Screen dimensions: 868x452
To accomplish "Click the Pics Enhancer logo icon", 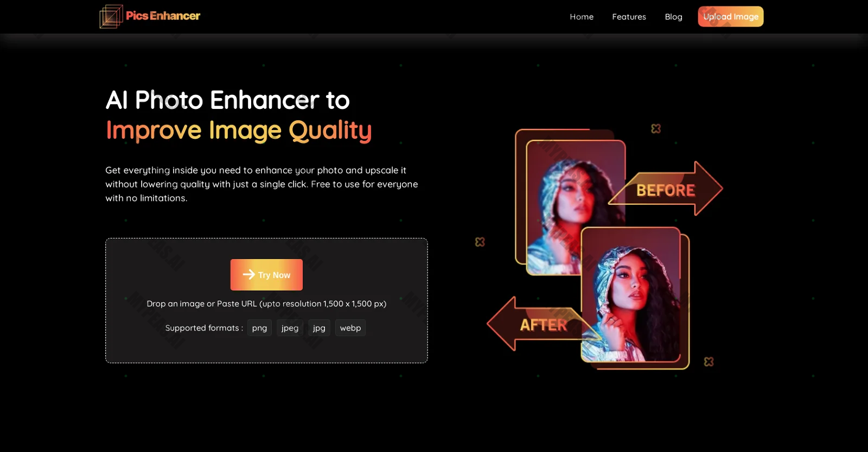I will point(111,16).
